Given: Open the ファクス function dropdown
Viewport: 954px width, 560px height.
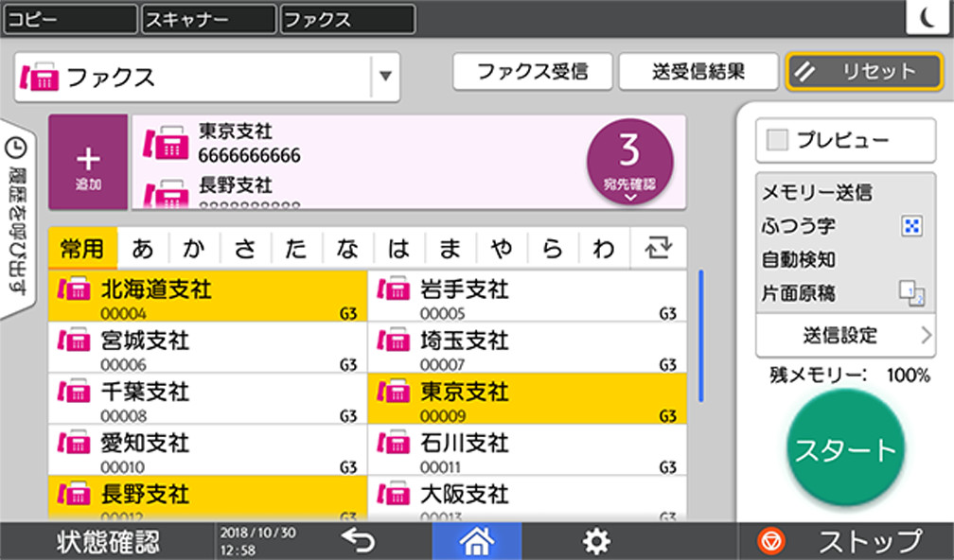Looking at the screenshot, I should [x=384, y=77].
